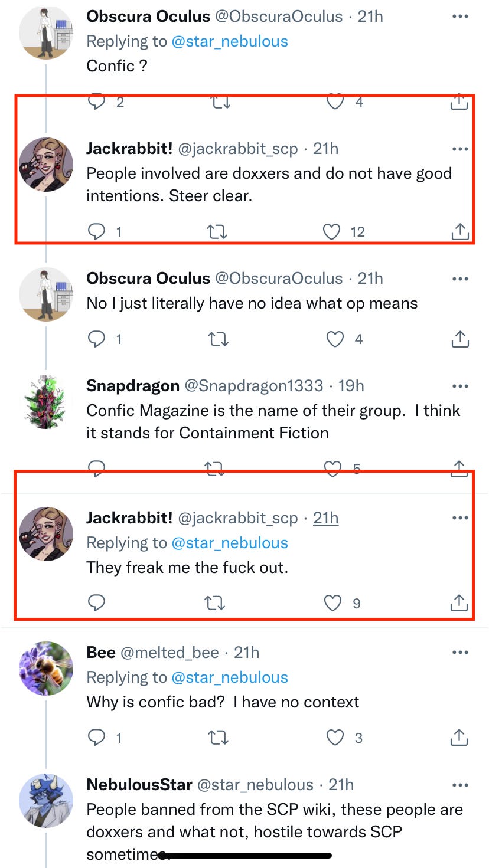Open more options on Bee's tweet
The image size is (489, 868).
tap(459, 653)
